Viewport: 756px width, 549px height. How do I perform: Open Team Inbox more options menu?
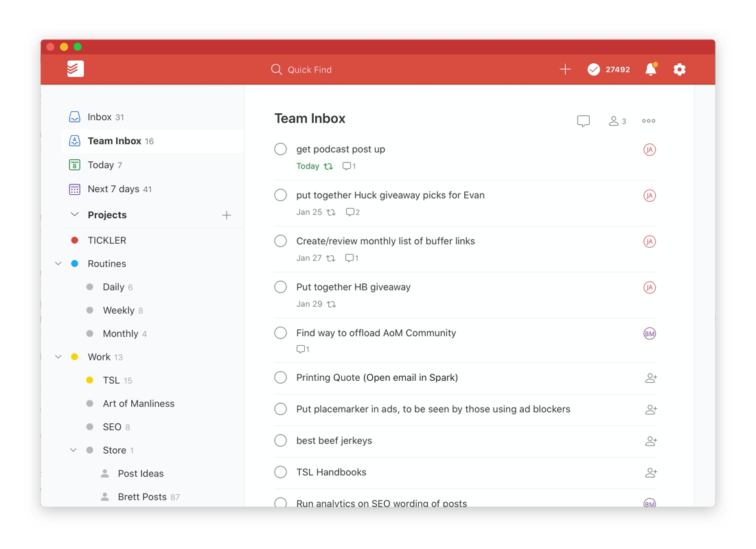pos(648,120)
